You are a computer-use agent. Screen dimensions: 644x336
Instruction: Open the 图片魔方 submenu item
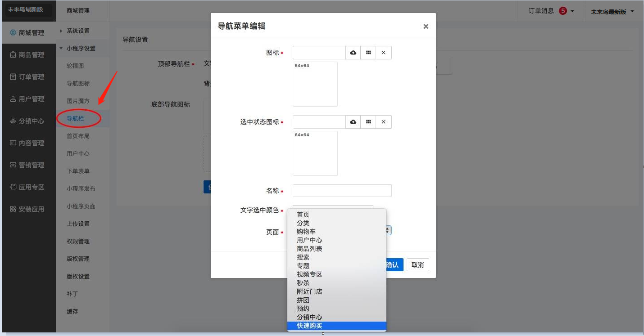[78, 101]
